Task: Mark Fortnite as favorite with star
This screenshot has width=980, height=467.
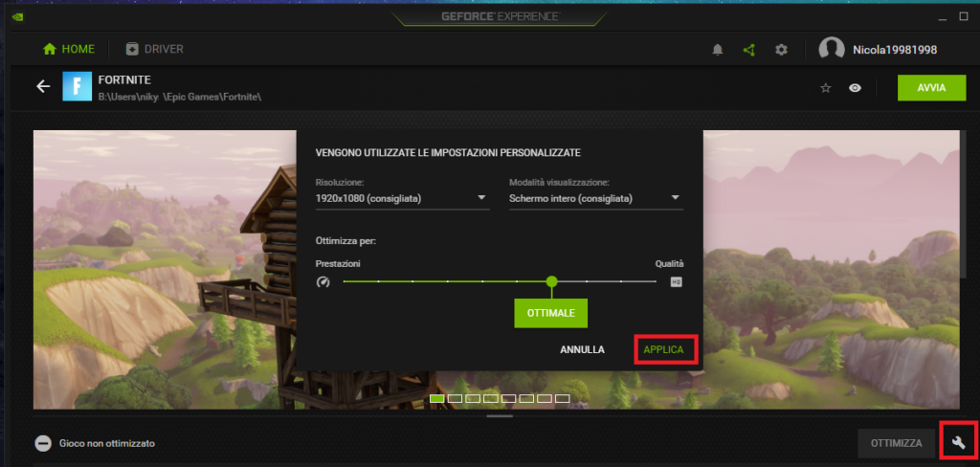Action: [826, 88]
